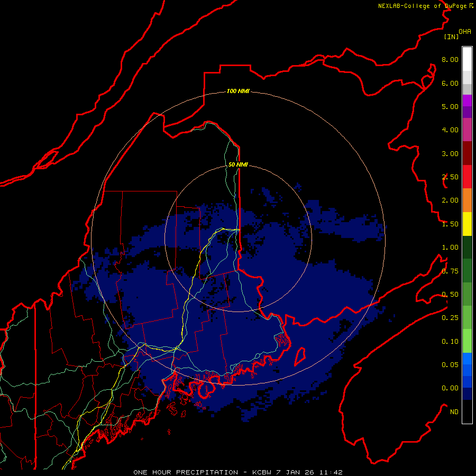Click the 8.00 legend value

point(450,59)
